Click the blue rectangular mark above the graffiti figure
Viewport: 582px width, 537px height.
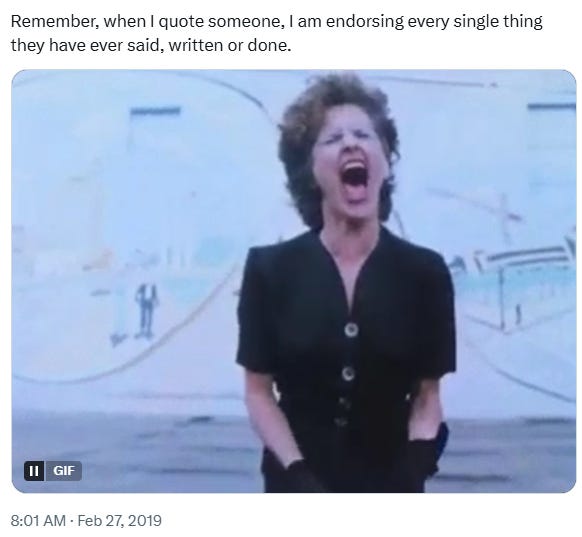(155, 110)
